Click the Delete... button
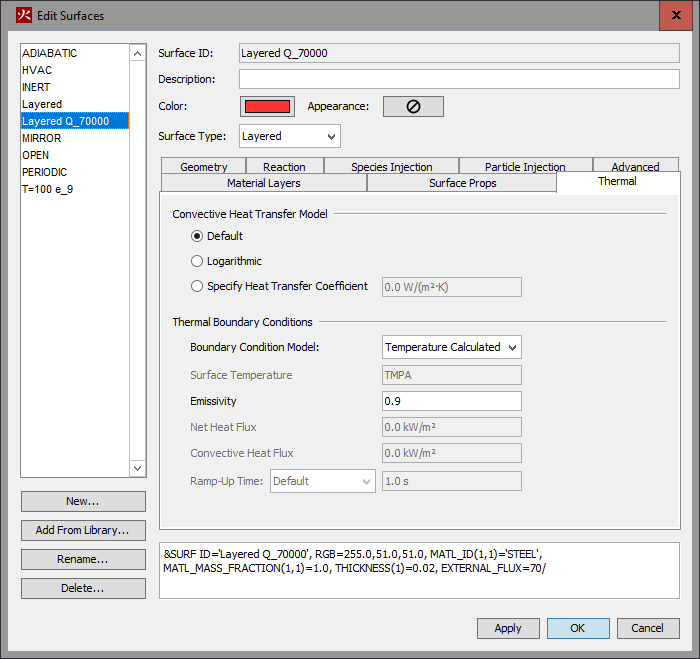The width and height of the screenshot is (700, 659). pyautogui.click(x=83, y=588)
